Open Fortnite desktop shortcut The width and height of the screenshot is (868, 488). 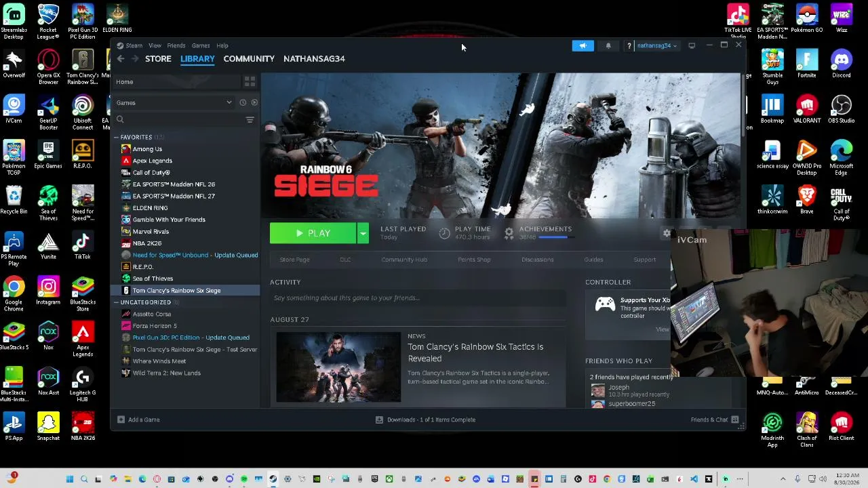(x=807, y=64)
